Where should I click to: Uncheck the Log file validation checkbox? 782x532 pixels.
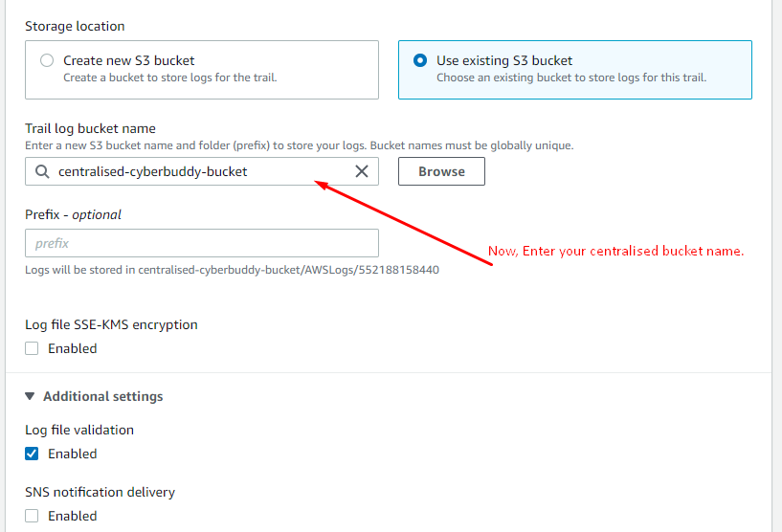click(32, 454)
